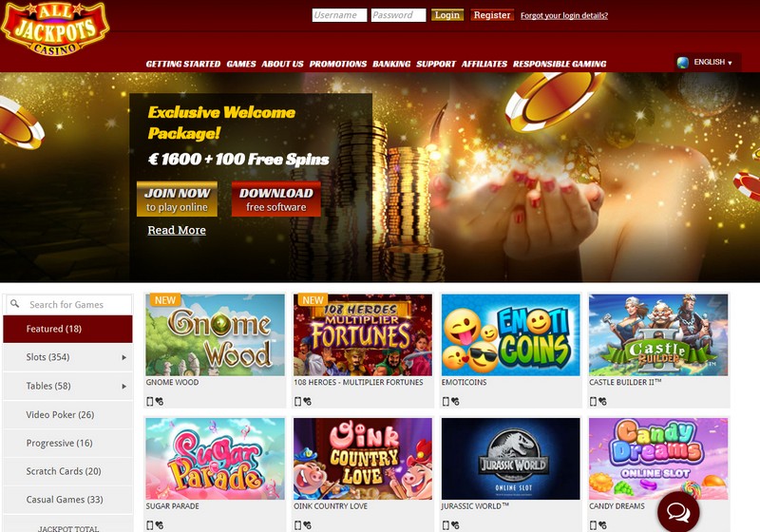Click the Download free software button
Viewport: 760px width, 532px height.
tap(275, 199)
